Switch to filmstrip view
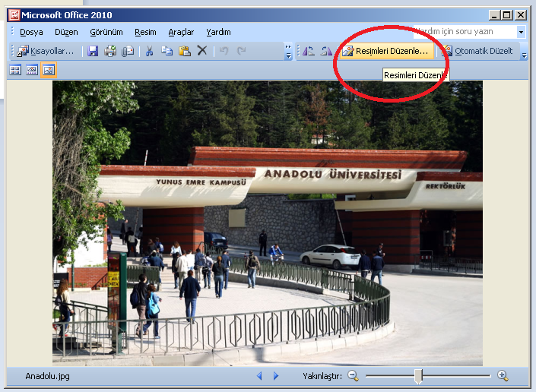Viewport: 536px width, 392px height. pyautogui.click(x=32, y=70)
